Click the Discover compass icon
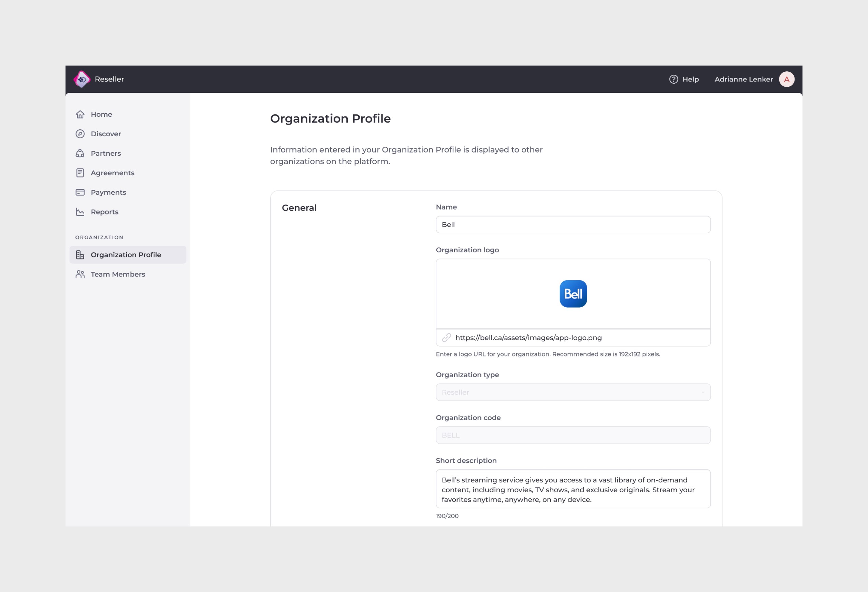This screenshot has height=592, width=868. click(x=80, y=134)
